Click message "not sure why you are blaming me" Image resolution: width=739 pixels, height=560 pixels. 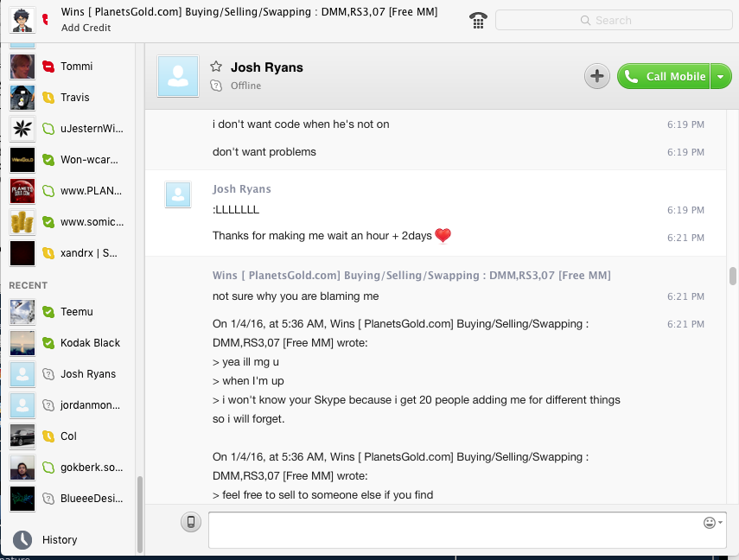coord(296,296)
